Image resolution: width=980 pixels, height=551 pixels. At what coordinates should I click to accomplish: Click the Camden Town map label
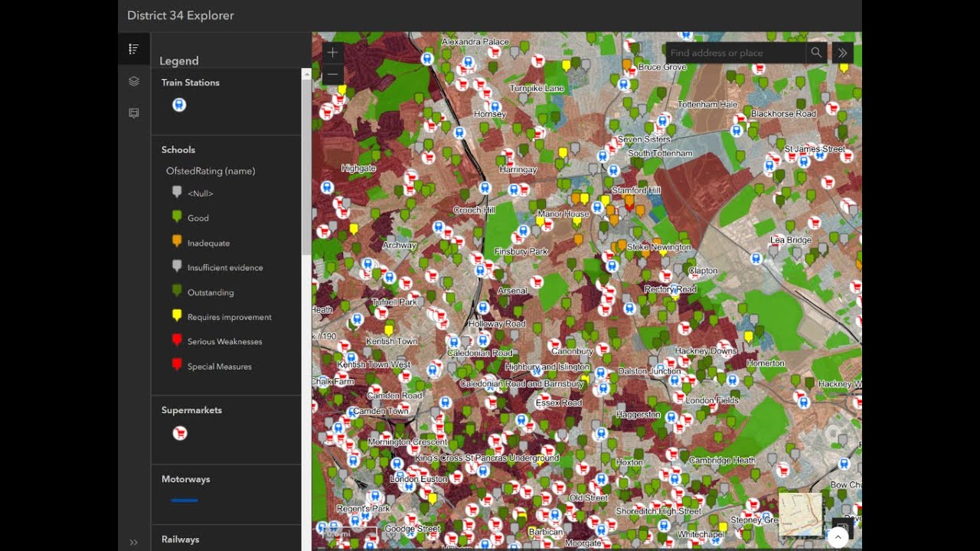coord(381,411)
